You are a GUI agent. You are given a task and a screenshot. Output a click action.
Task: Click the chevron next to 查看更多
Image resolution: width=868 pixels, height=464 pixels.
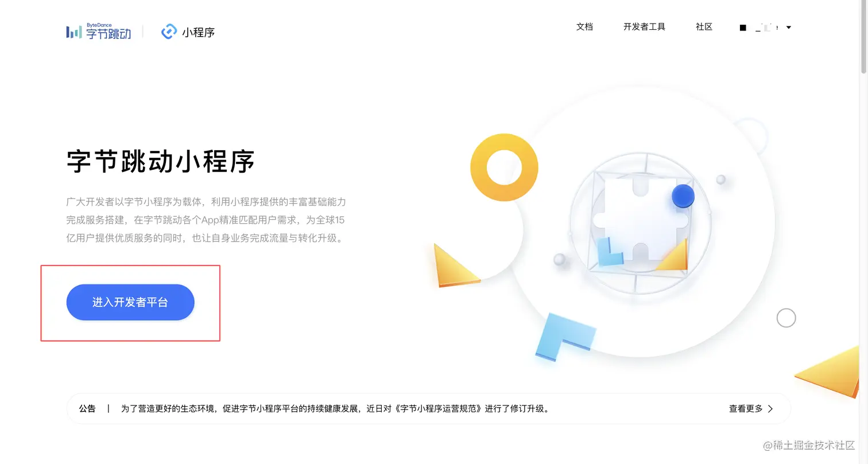coord(770,409)
